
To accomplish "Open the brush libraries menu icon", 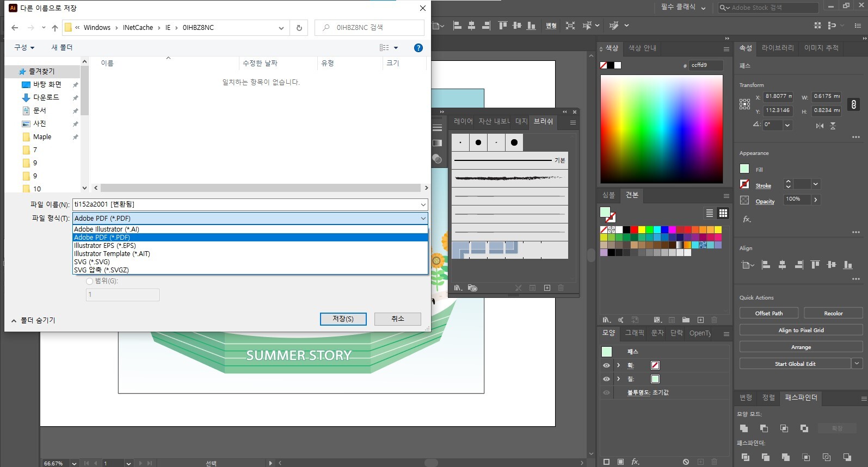I will click(x=458, y=288).
